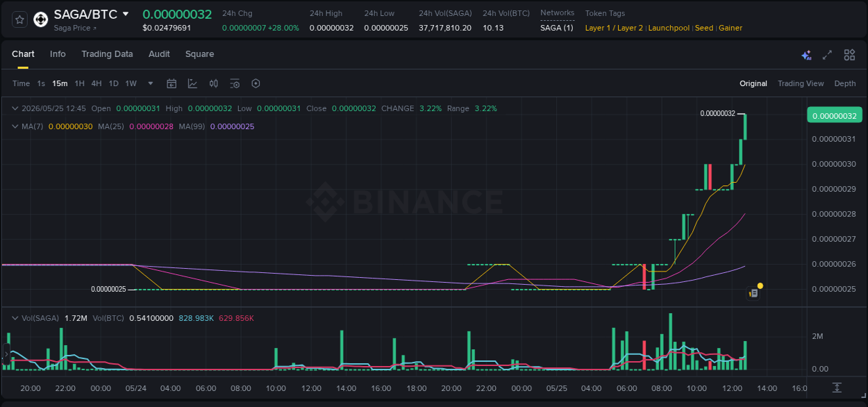Open the news note icon on the chart
868x407 pixels.
pyautogui.click(x=753, y=294)
